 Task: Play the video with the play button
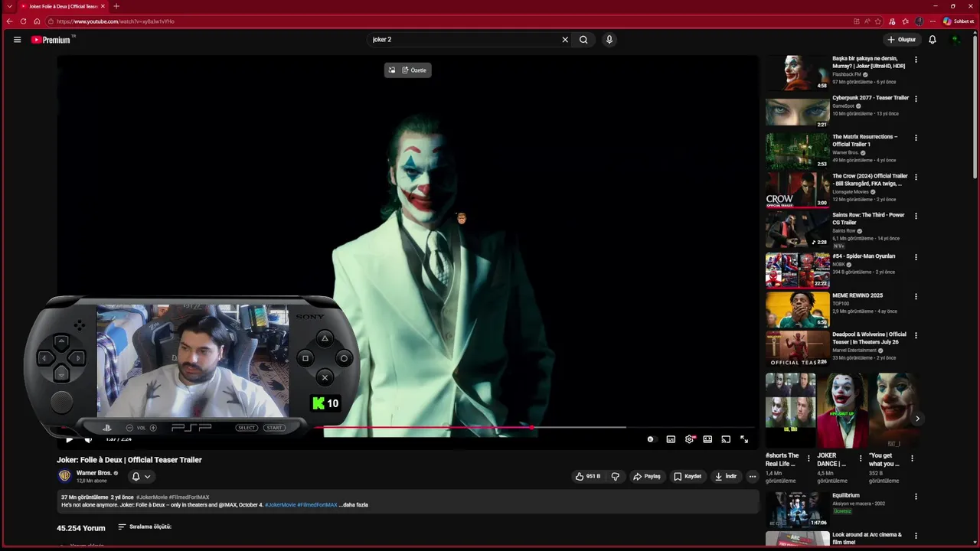pos(69,439)
